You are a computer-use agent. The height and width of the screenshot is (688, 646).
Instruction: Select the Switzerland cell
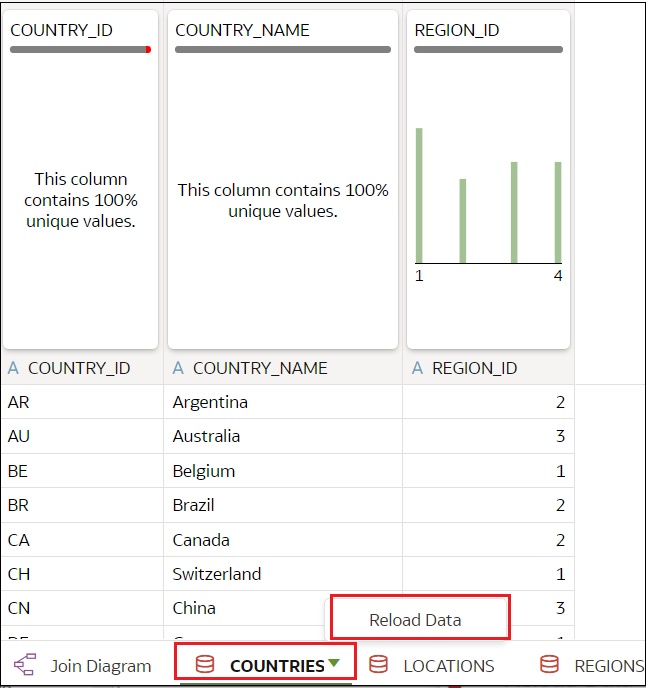coord(283,574)
